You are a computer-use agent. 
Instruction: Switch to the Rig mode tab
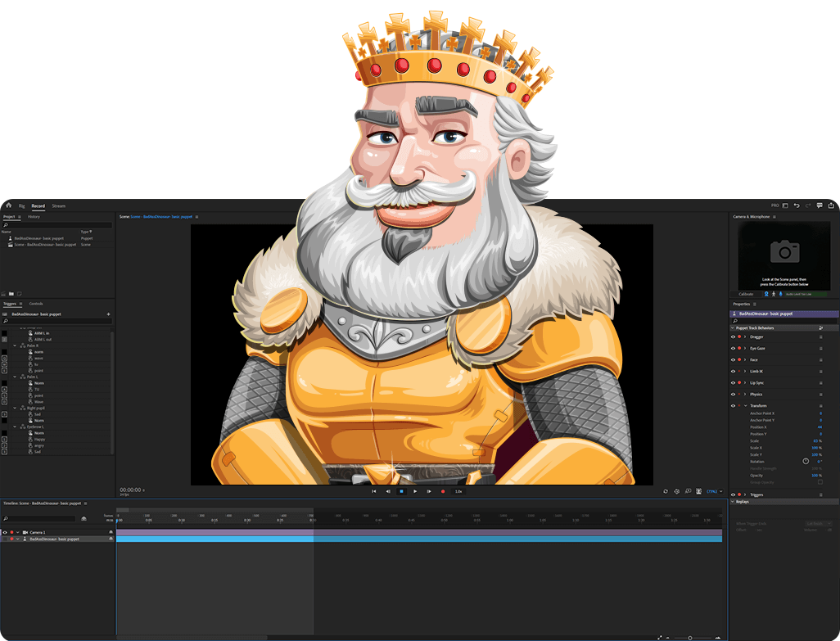click(21, 205)
